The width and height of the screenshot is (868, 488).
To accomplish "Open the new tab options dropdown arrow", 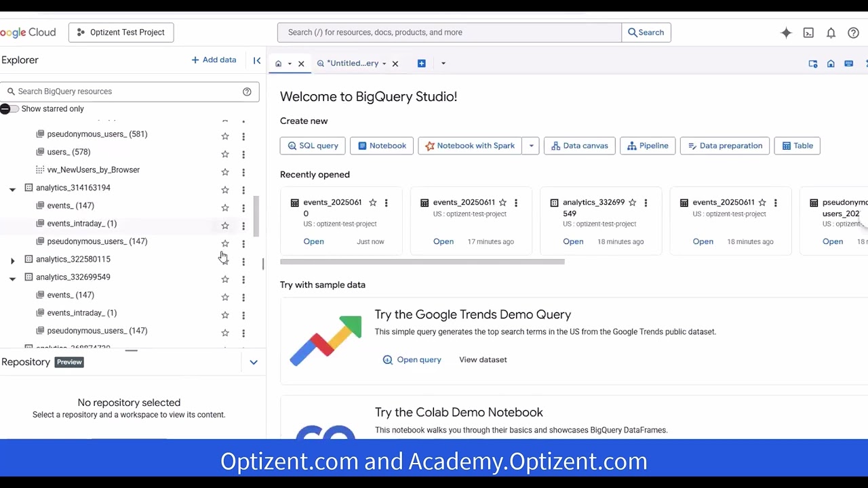I will (x=443, y=64).
